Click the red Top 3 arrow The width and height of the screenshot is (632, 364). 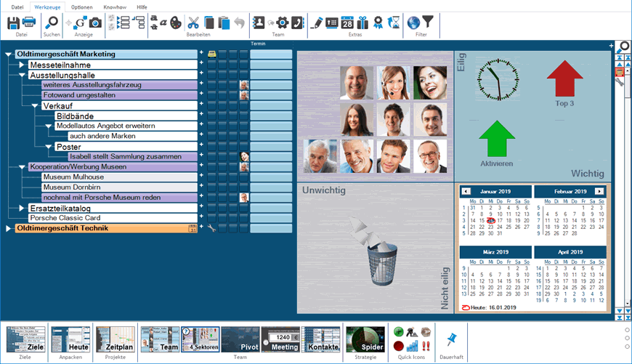[564, 78]
